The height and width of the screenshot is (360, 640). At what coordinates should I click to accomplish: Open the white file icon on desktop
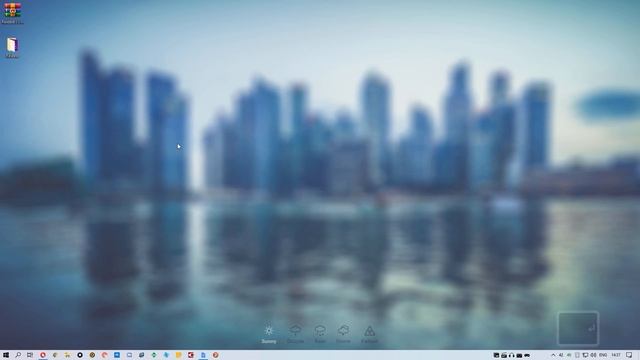click(x=12, y=47)
